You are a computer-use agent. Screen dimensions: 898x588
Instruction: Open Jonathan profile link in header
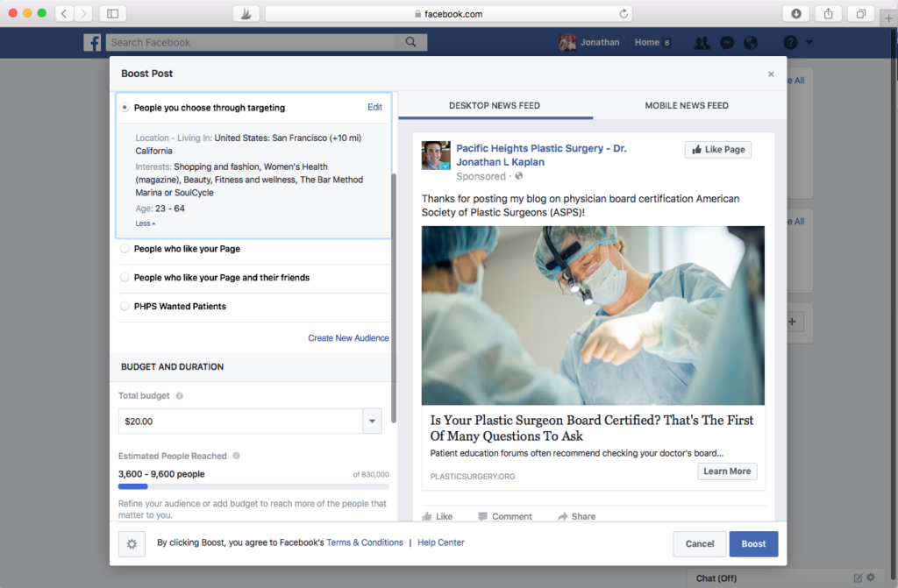(600, 42)
